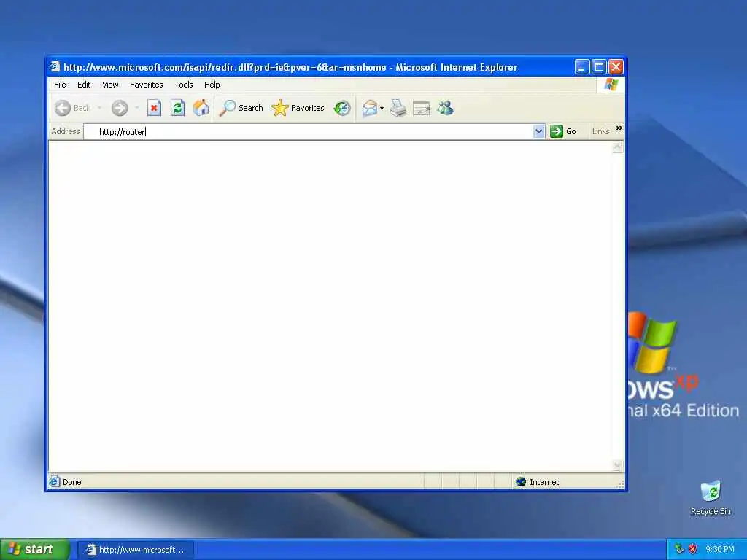Click the network tray icon

click(x=679, y=549)
